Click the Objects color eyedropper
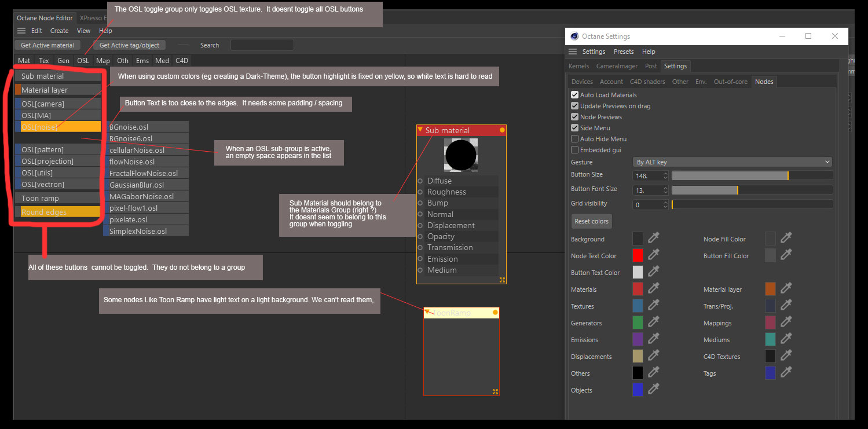Image resolution: width=868 pixels, height=429 pixels. [654, 389]
